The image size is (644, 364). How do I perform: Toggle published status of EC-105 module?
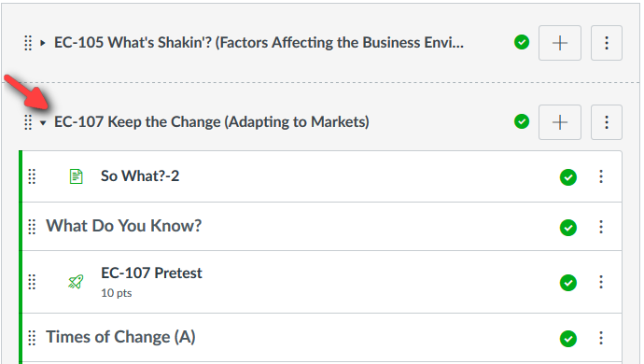(x=522, y=42)
